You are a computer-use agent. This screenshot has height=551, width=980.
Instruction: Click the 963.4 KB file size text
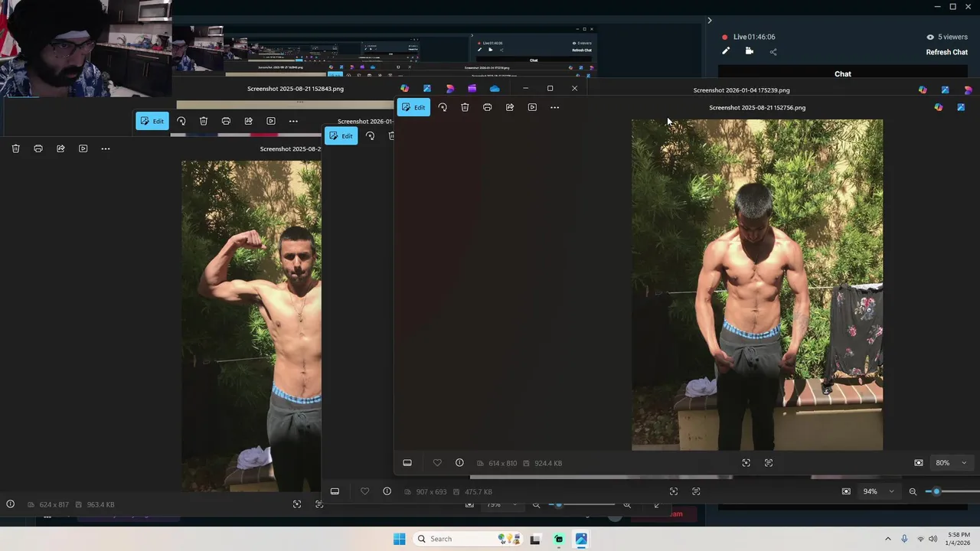click(100, 505)
